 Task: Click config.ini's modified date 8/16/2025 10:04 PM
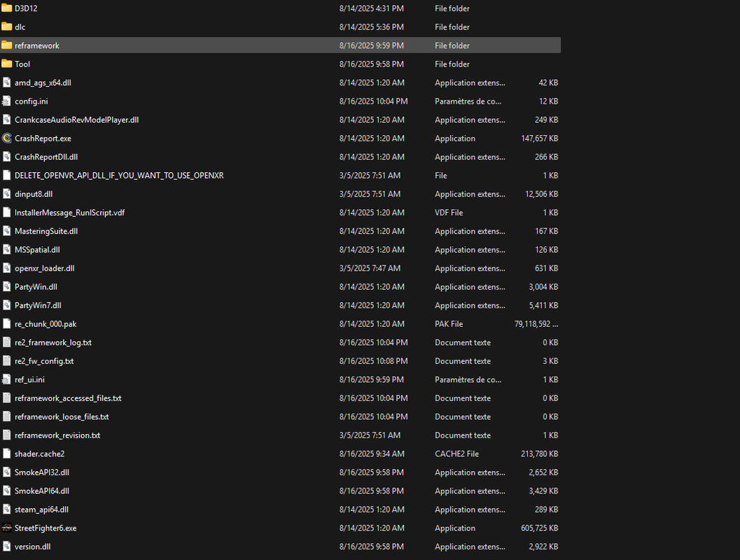tap(373, 101)
